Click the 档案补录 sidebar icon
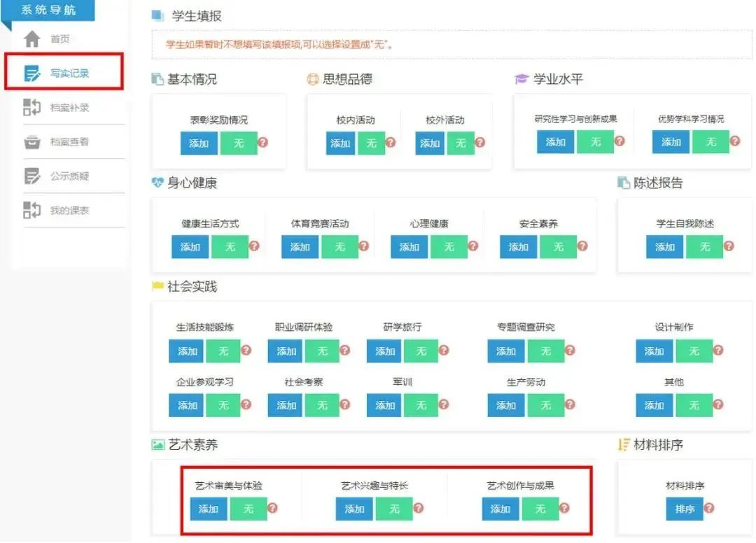 coord(32,108)
